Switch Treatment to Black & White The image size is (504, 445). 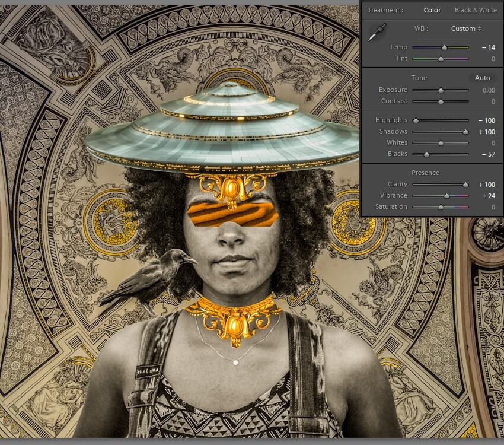(x=476, y=10)
